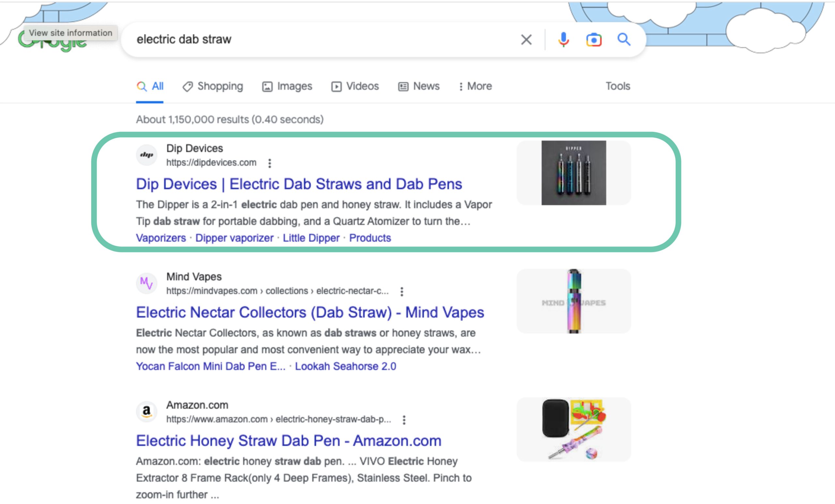Viewport: 835px width, 504px height.
Task: Open search by image camera icon
Action: coord(594,40)
